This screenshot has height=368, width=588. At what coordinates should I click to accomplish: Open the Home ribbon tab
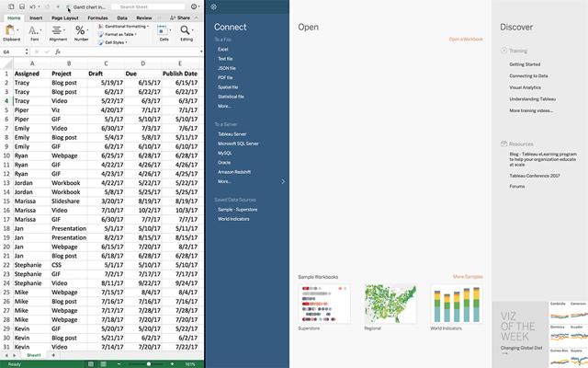pos(14,17)
